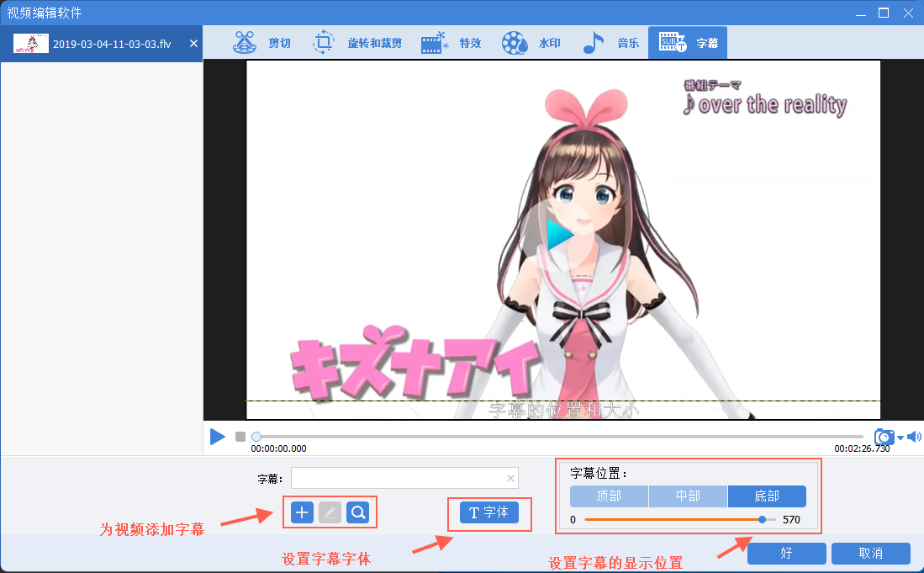Open the snapshot dropdown arrow
The width and height of the screenshot is (924, 573).
[900, 438]
